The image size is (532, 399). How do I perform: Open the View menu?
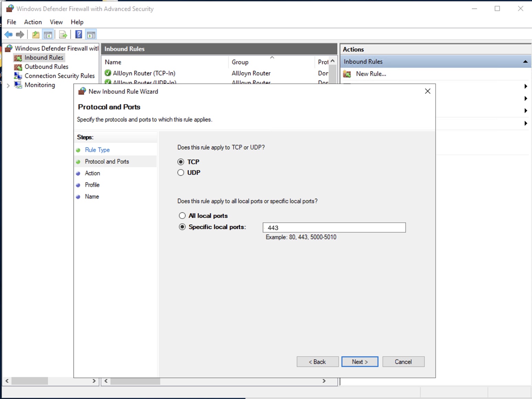pyautogui.click(x=56, y=22)
